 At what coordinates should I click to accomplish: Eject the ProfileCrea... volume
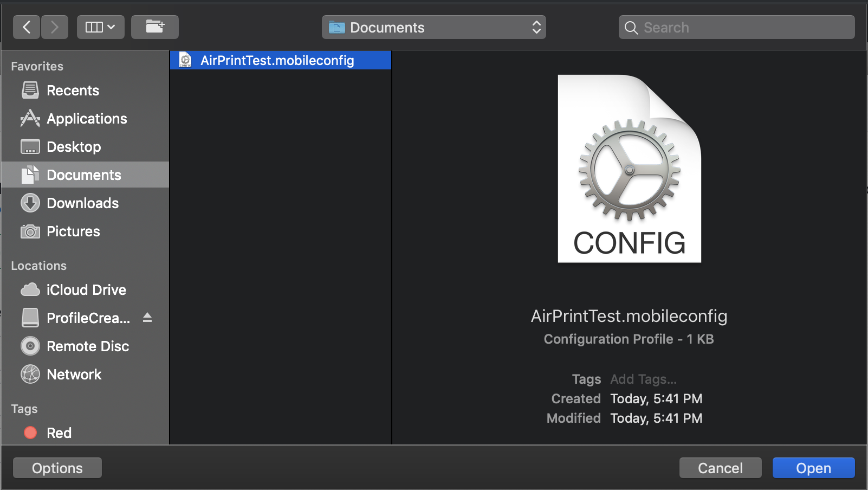[x=147, y=318]
